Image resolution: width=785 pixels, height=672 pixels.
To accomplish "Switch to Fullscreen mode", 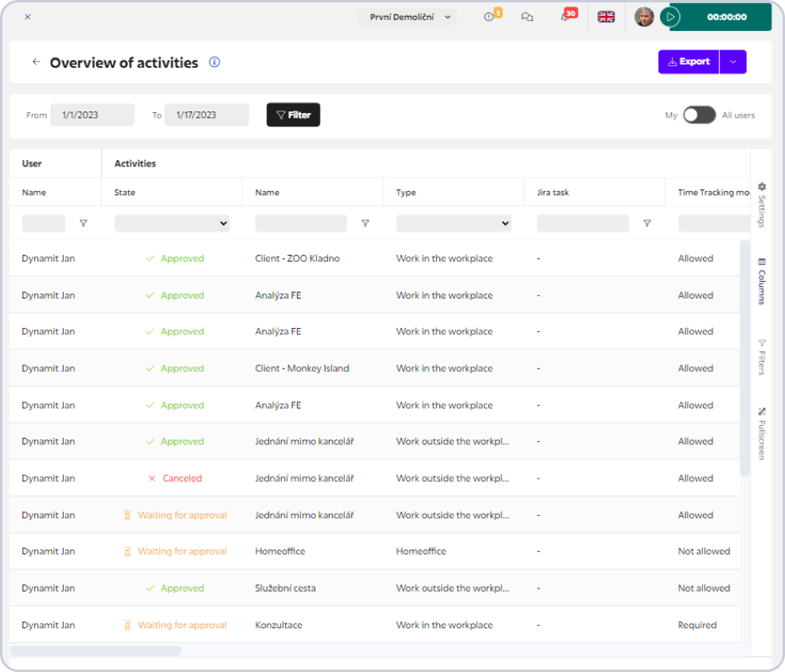I will pos(761,434).
